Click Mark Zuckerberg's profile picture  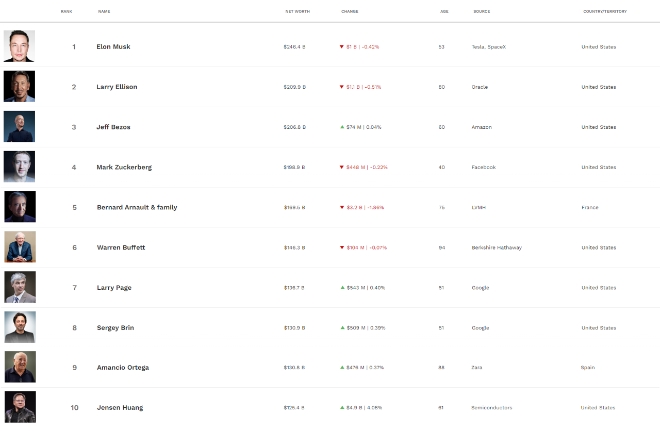pyautogui.click(x=19, y=167)
